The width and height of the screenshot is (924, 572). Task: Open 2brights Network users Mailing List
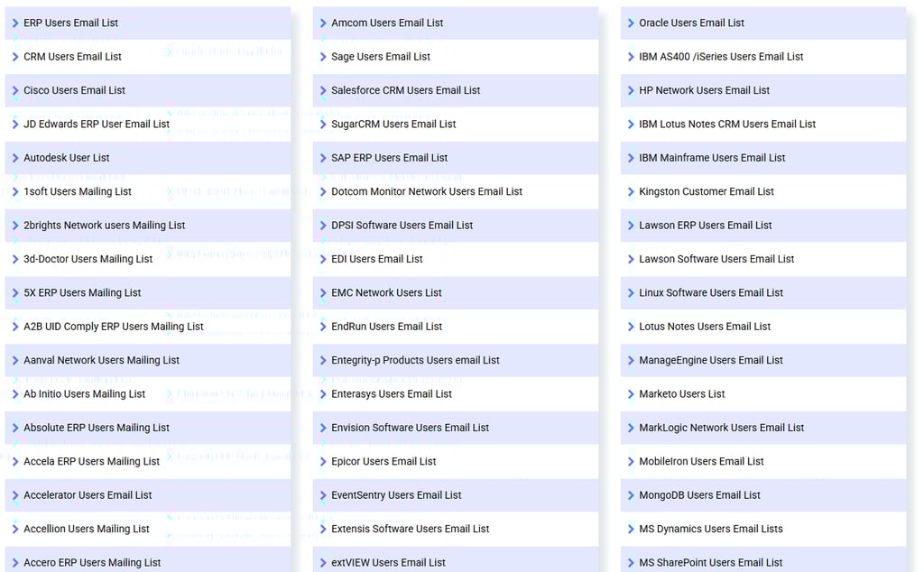coord(105,225)
